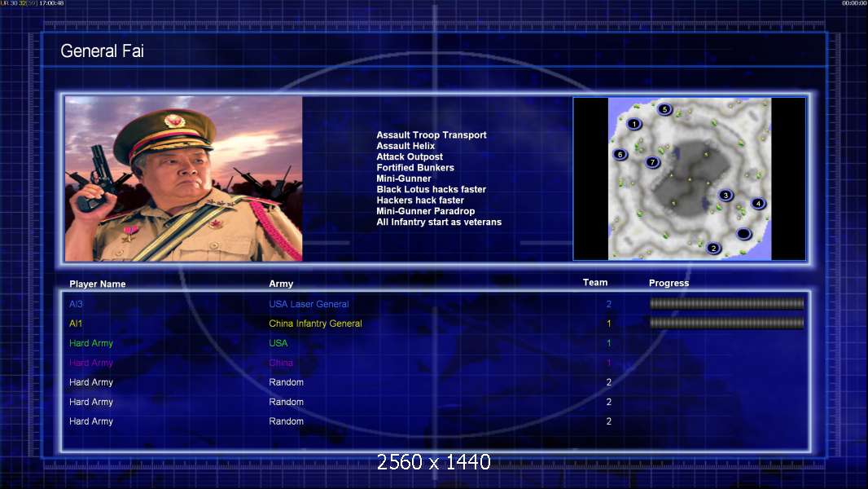The image size is (868, 489).
Task: Click Fortified Bunkers ability
Action: (x=415, y=167)
